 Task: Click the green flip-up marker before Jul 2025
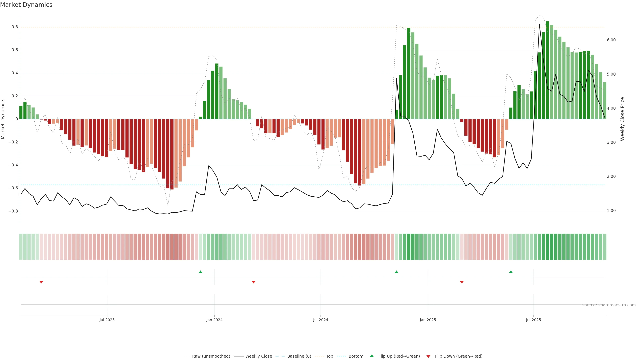point(511,272)
